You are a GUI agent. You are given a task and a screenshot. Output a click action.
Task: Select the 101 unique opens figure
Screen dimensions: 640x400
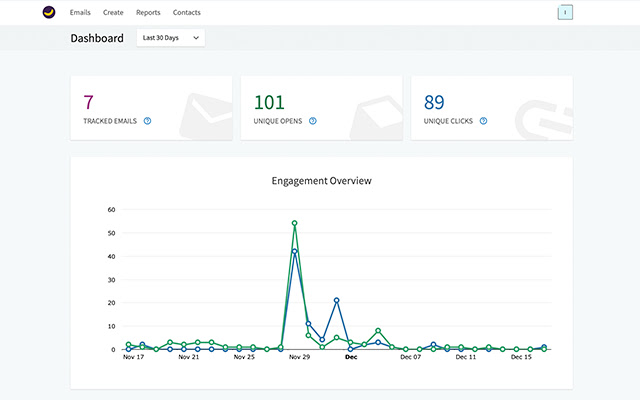(269, 101)
